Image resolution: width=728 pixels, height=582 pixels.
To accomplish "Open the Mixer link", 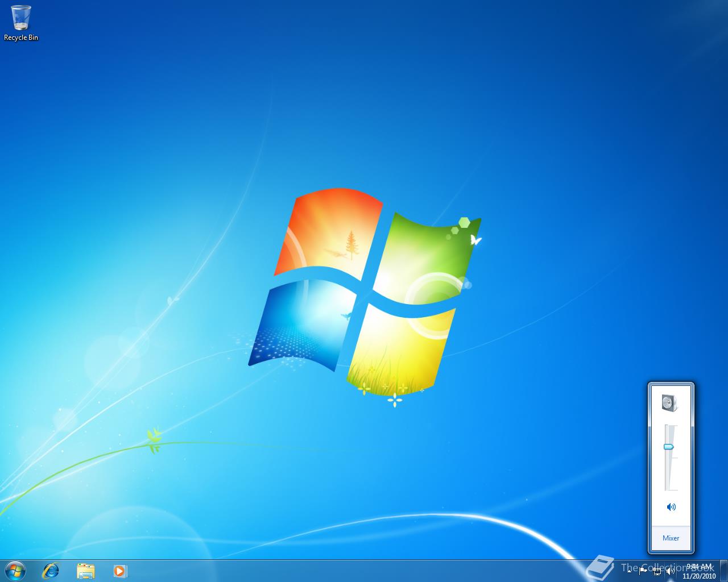I will tap(671, 538).
